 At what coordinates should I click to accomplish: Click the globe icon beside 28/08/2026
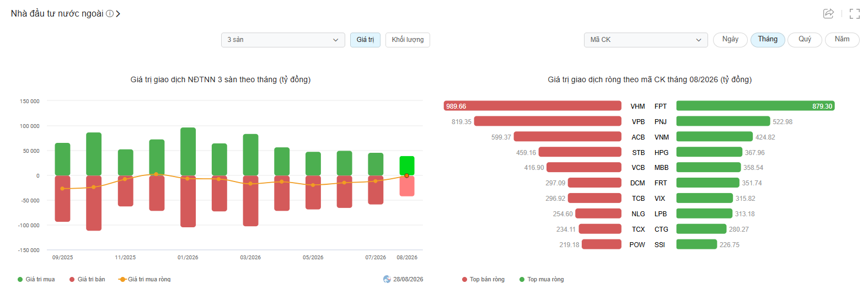tap(387, 279)
